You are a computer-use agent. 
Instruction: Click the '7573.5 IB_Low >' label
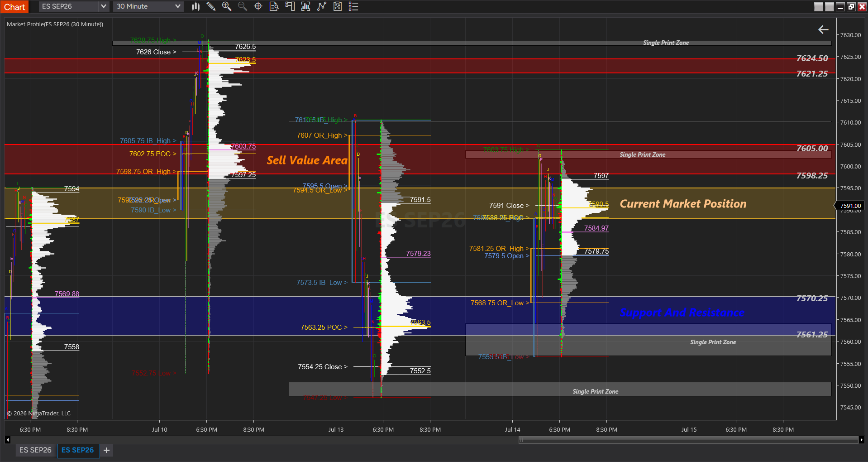322,283
